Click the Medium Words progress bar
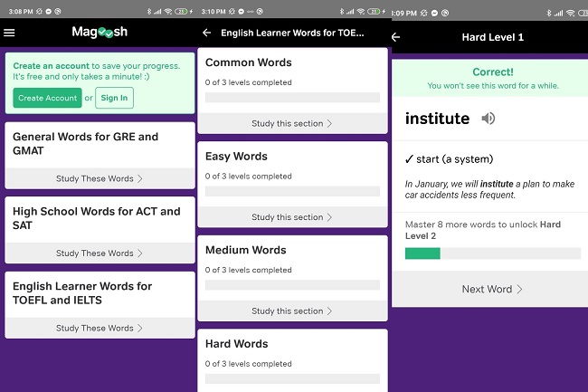The height and width of the screenshot is (392, 588). coord(292,285)
